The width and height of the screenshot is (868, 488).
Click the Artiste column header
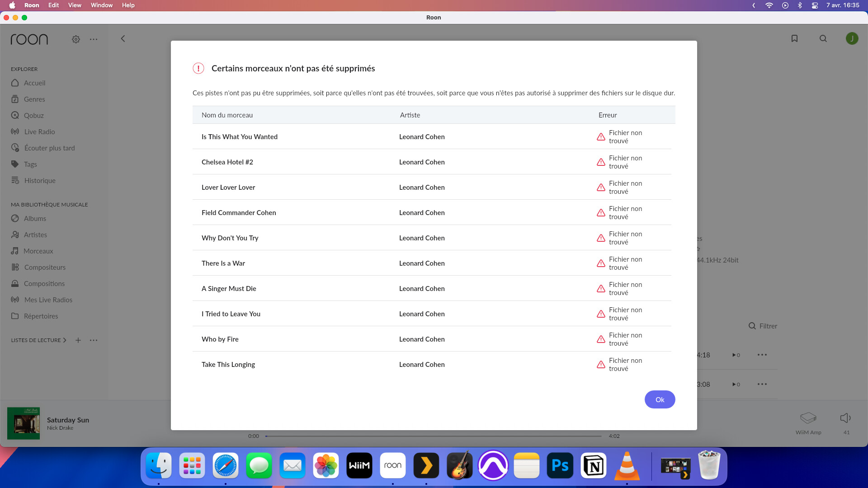point(410,115)
